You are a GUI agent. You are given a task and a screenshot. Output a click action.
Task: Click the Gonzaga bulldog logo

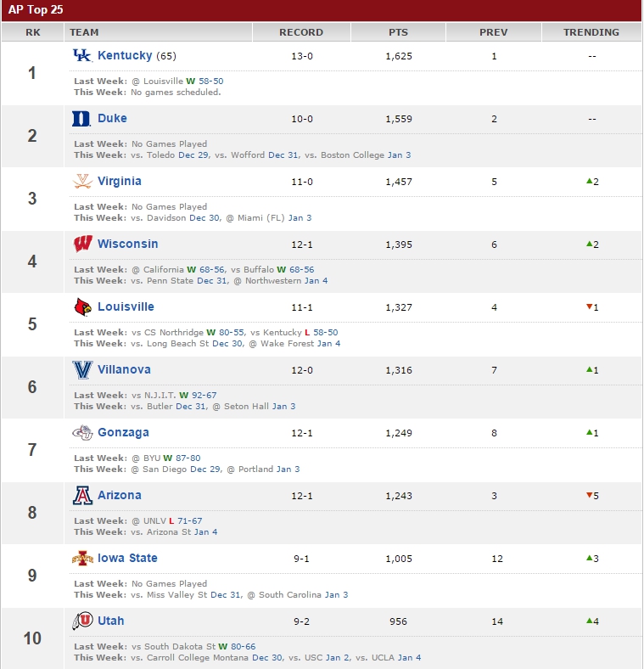coord(82,433)
